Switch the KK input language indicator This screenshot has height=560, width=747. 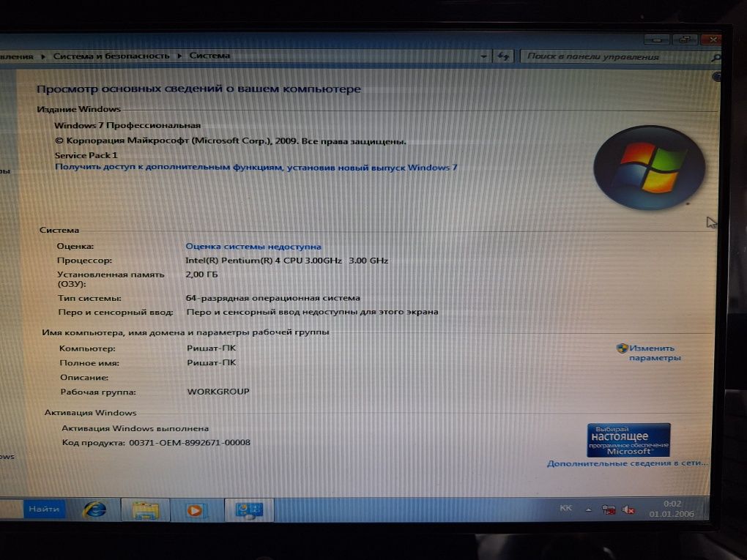(x=565, y=508)
